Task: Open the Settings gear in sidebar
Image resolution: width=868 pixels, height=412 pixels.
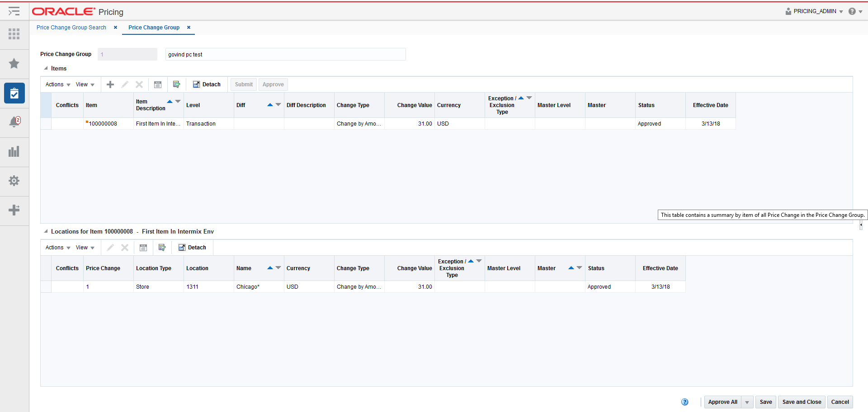Action: (14, 181)
